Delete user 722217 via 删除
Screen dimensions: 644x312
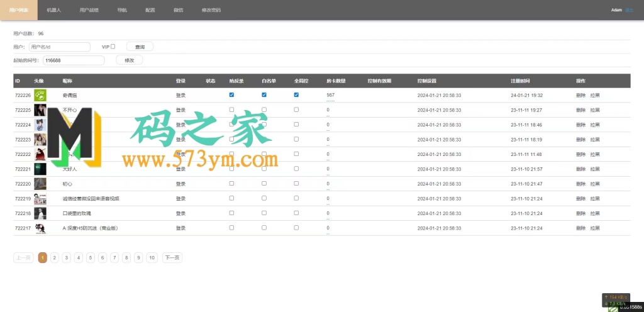pos(580,228)
